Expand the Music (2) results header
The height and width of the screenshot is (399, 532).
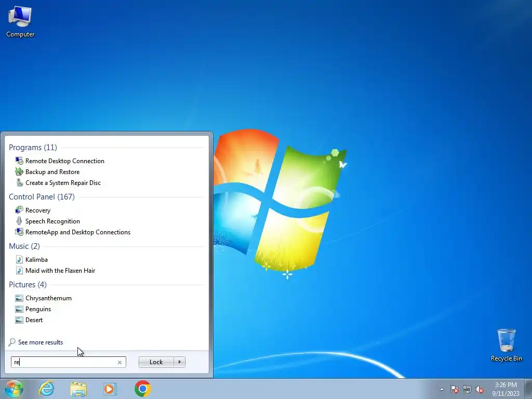point(24,246)
